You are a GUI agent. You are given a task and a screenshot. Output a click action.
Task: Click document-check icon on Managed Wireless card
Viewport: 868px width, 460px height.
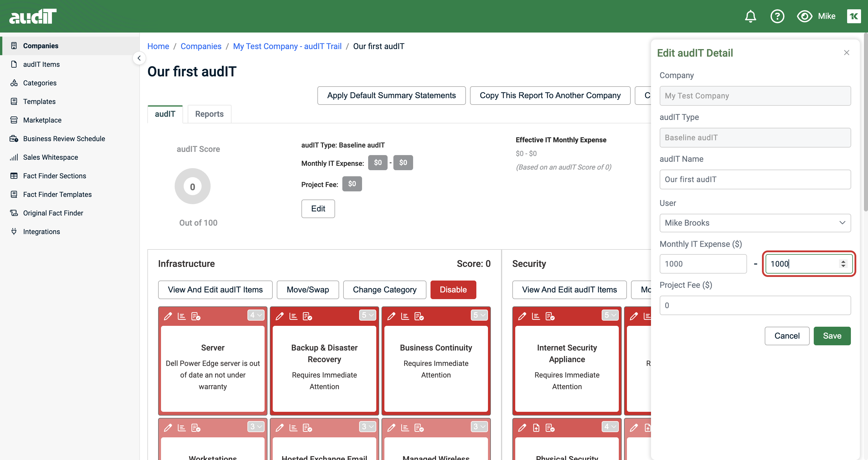click(x=419, y=428)
